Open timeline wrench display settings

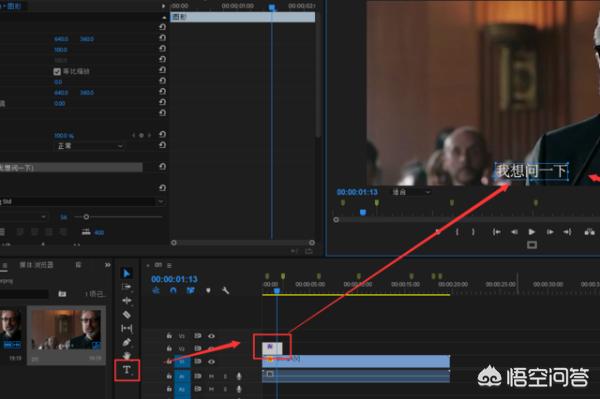(225, 290)
